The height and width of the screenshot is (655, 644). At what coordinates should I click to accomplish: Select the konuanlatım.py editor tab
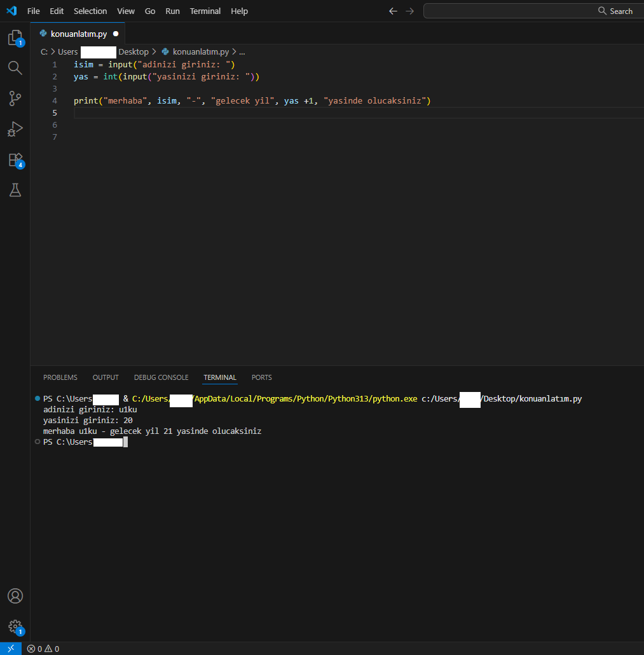coord(78,34)
